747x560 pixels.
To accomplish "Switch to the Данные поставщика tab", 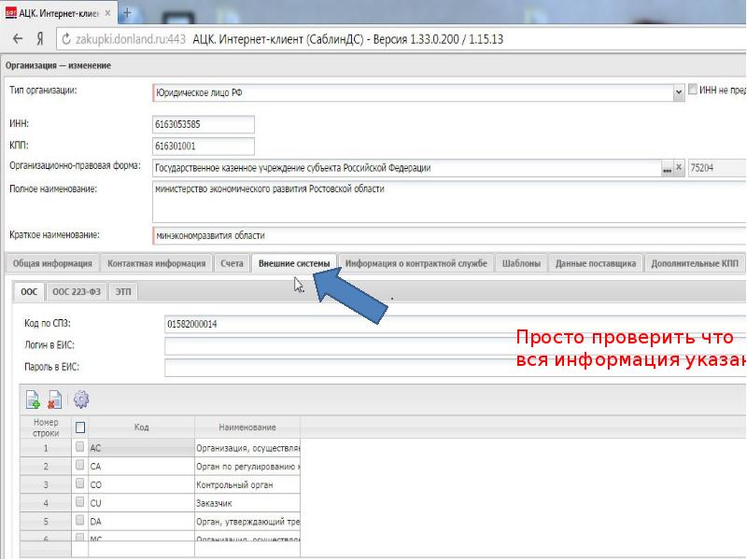I will pos(596,263).
